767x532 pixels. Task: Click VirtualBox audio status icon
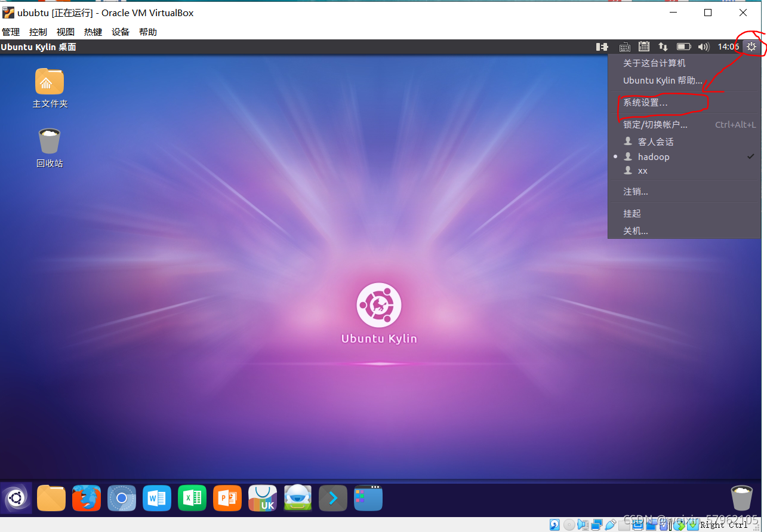coord(583,525)
